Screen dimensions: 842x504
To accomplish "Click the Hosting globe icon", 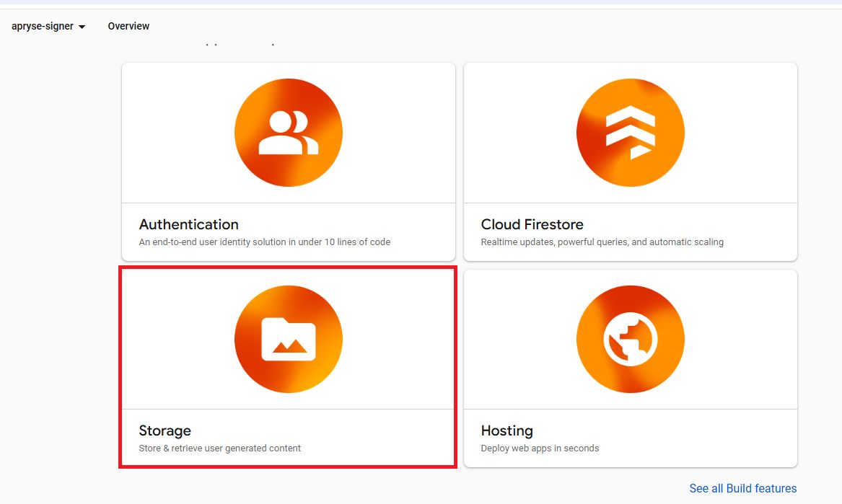I will pos(630,339).
